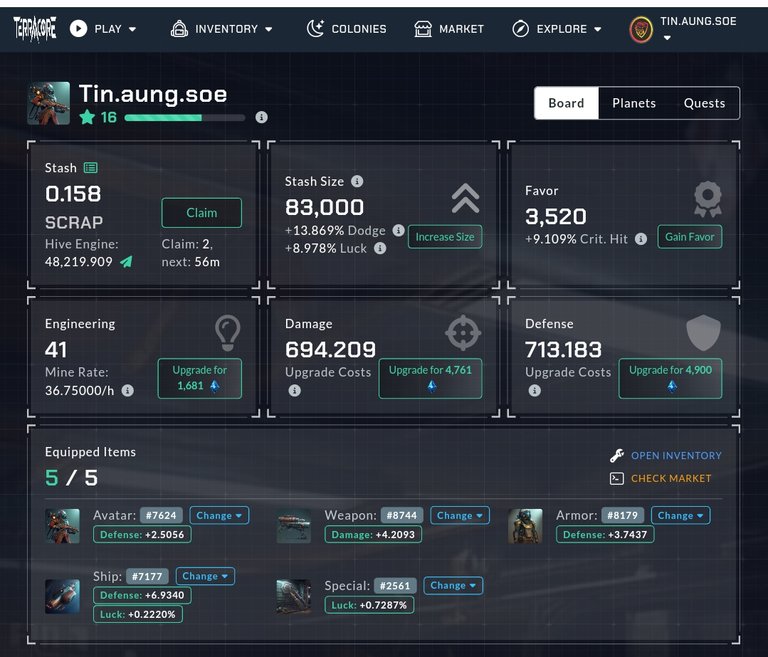The width and height of the screenshot is (768, 657).
Task: Open Change dropdown for Ship #7177
Action: [205, 576]
